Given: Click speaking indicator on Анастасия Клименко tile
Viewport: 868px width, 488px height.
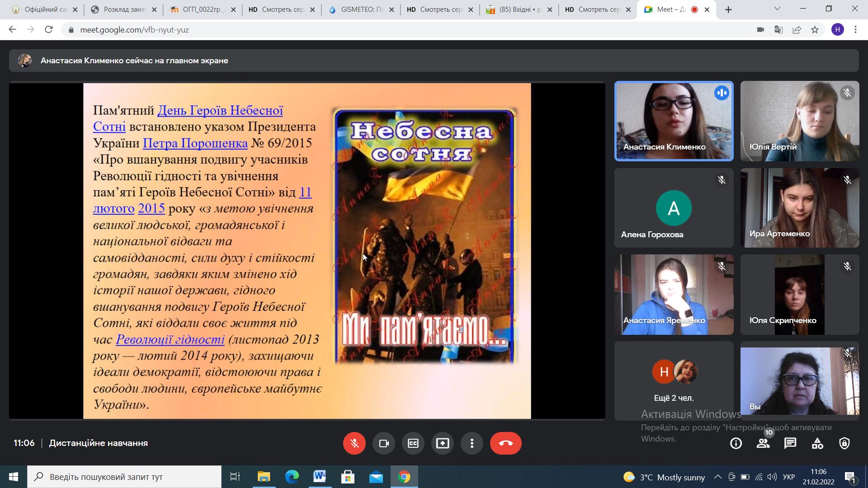Looking at the screenshot, I should click(x=722, y=93).
